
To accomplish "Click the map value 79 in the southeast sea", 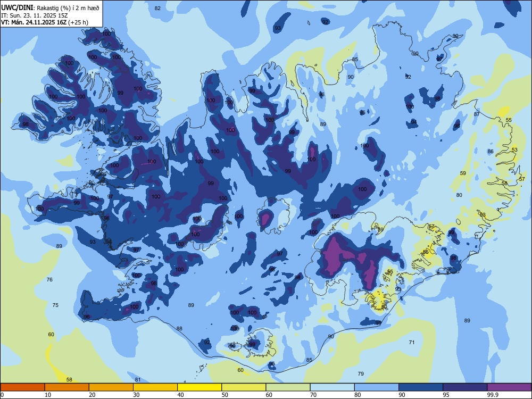I will click(361, 373).
